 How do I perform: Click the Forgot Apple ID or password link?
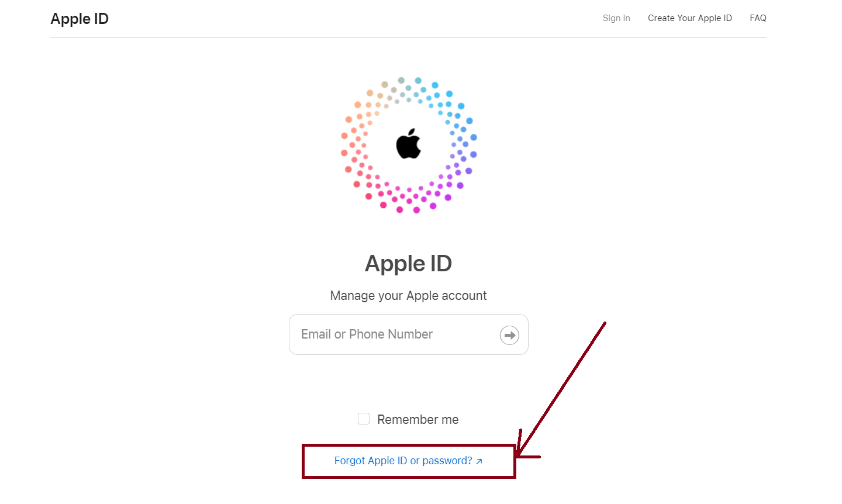tap(403, 461)
